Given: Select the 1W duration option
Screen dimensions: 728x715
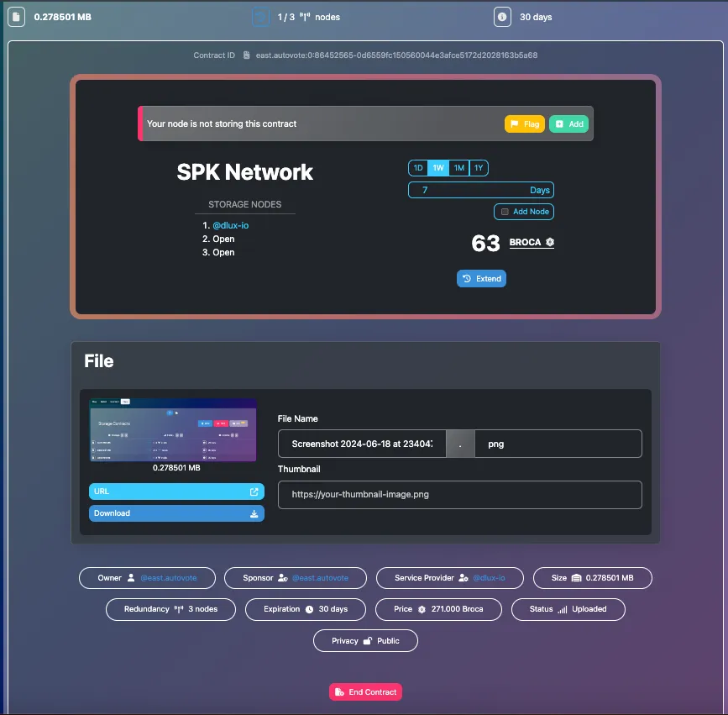Looking at the screenshot, I should [x=438, y=168].
